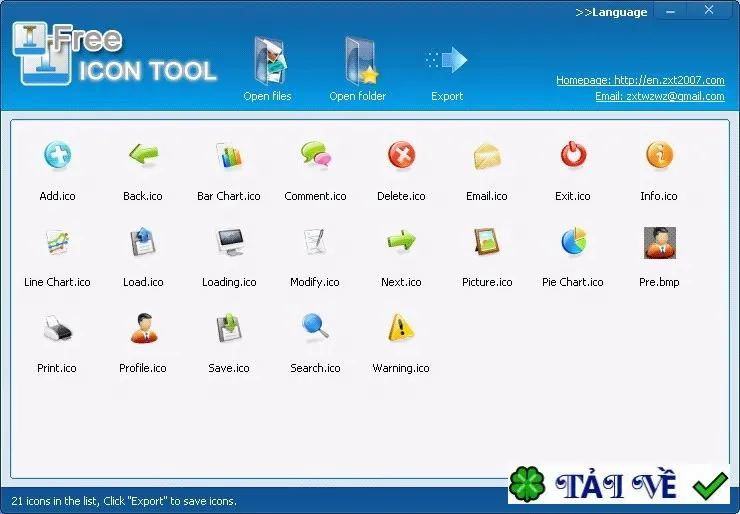Click the "Open files" label text

[x=268, y=96]
